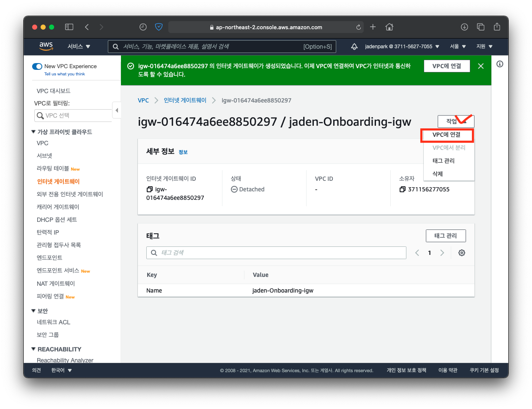Go to previous tag page
Screen dimensions: 532x409
coord(417,253)
